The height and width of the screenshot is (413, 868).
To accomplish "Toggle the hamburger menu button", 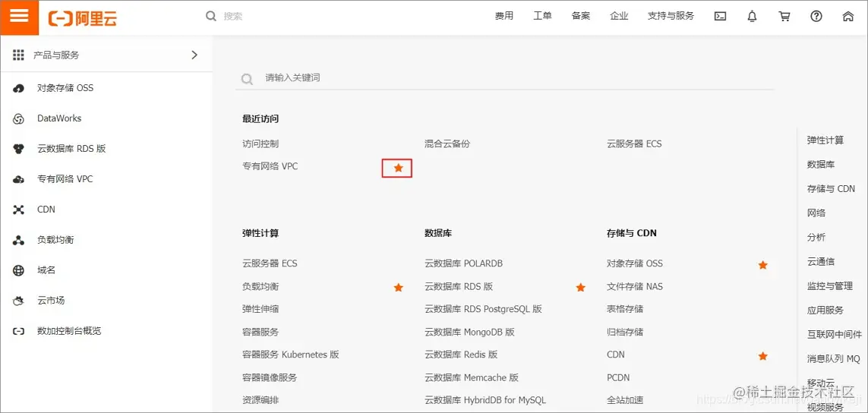I will (20, 16).
